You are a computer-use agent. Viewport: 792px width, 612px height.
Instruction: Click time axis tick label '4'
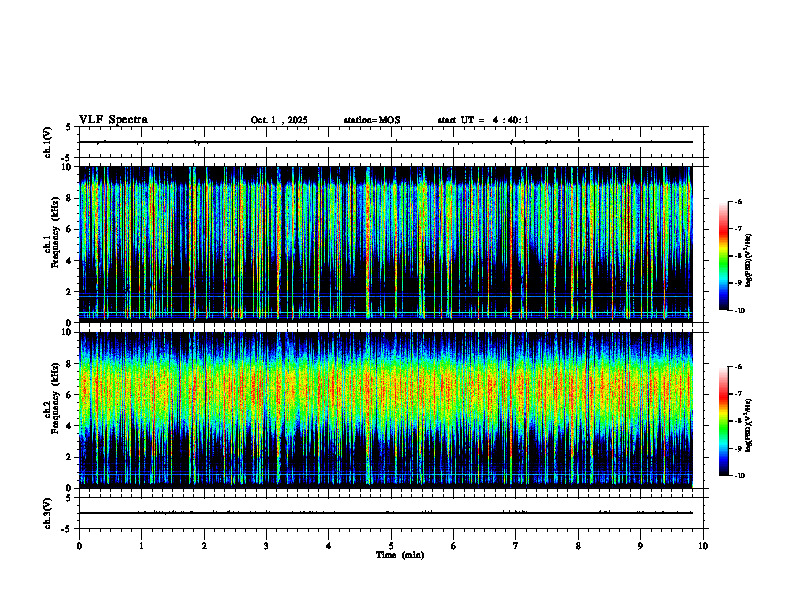(329, 546)
